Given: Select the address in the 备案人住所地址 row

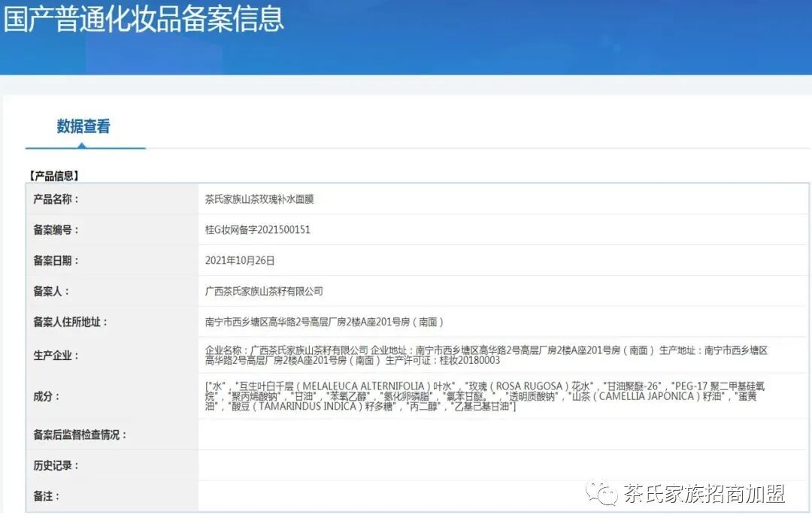Looking at the screenshot, I should pos(324,322).
